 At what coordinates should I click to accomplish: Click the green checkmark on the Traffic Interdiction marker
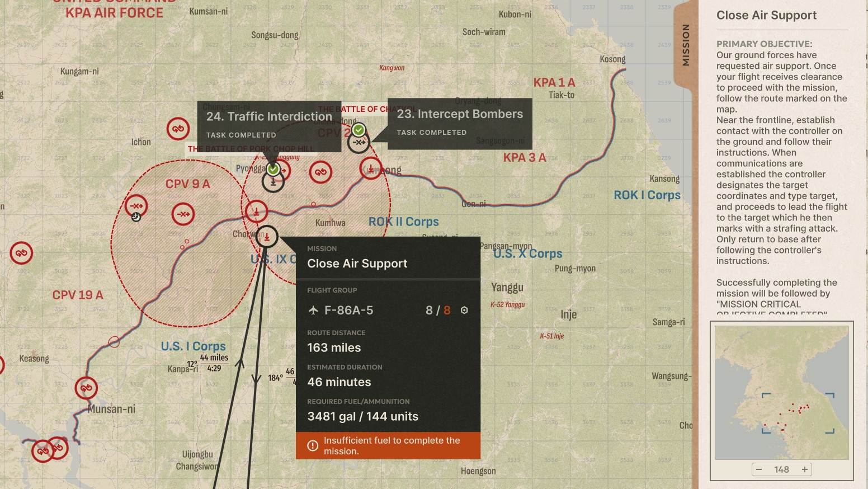(273, 168)
